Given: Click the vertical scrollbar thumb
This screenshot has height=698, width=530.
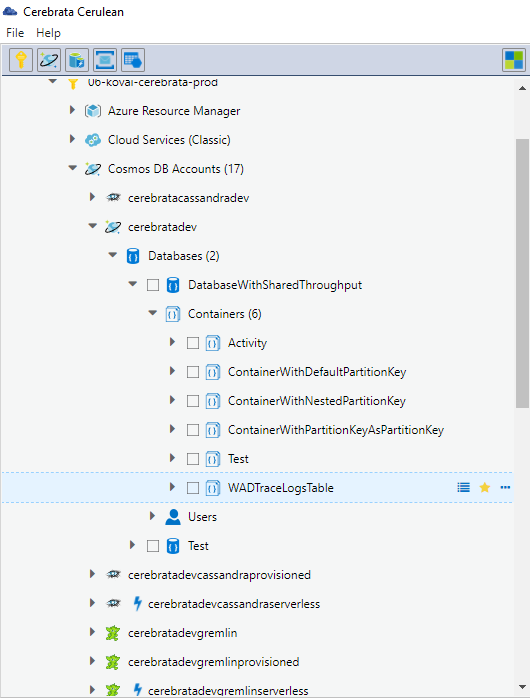Looking at the screenshot, I should (x=522, y=273).
